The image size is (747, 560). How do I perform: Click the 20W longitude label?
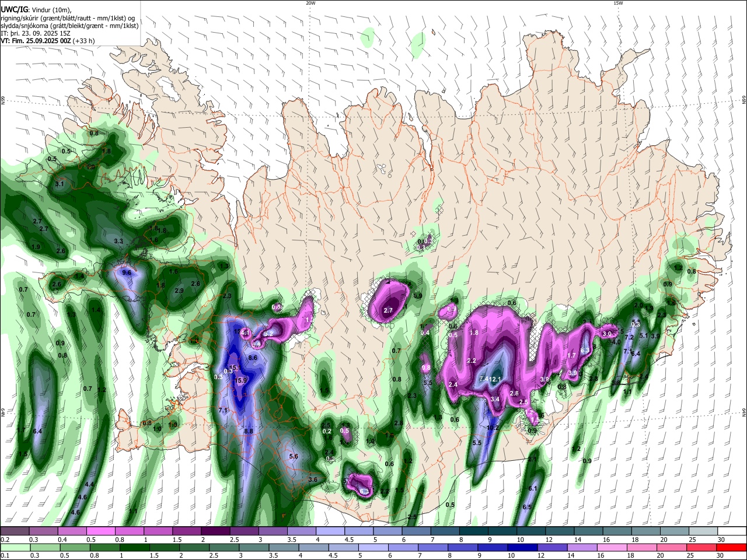click(x=310, y=3)
